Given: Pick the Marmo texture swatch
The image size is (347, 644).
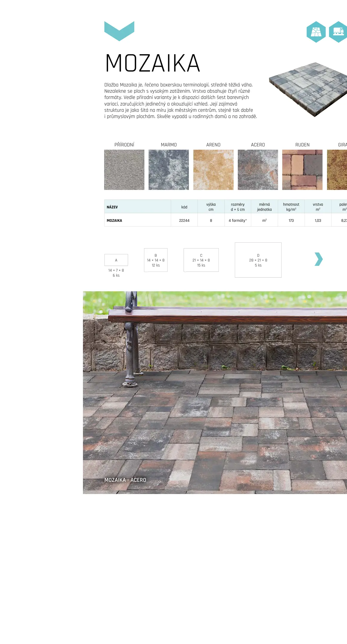Looking at the screenshot, I should click(x=169, y=170).
